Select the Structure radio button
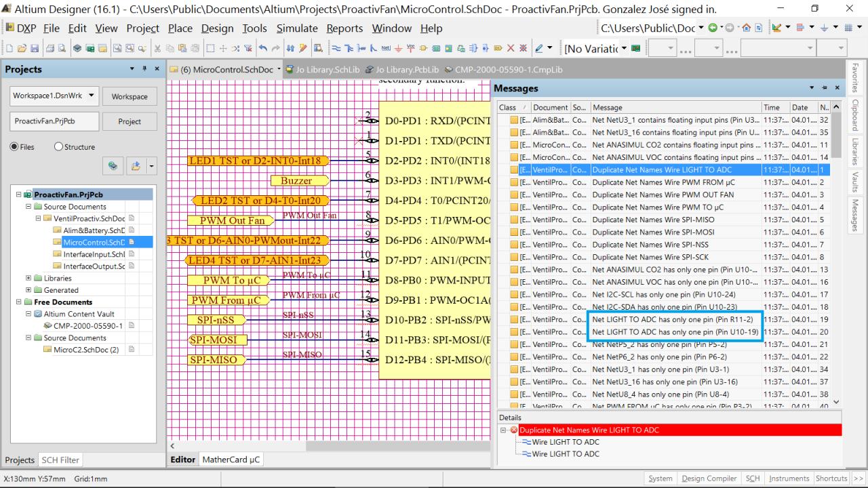 pyautogui.click(x=58, y=147)
